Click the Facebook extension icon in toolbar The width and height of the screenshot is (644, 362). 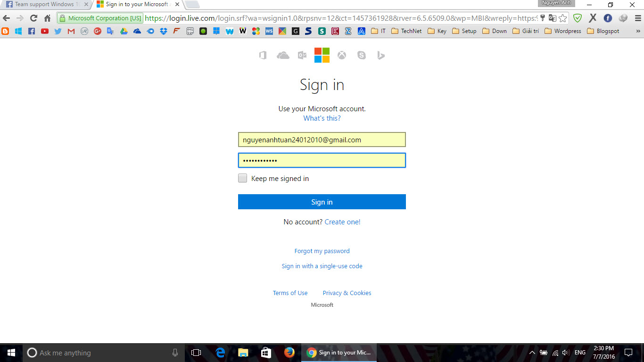[608, 18]
